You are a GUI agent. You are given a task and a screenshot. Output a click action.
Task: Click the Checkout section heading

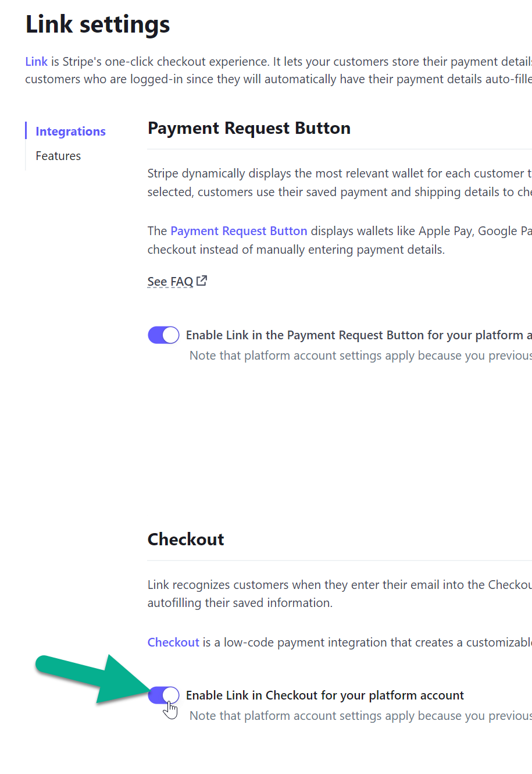pos(186,539)
